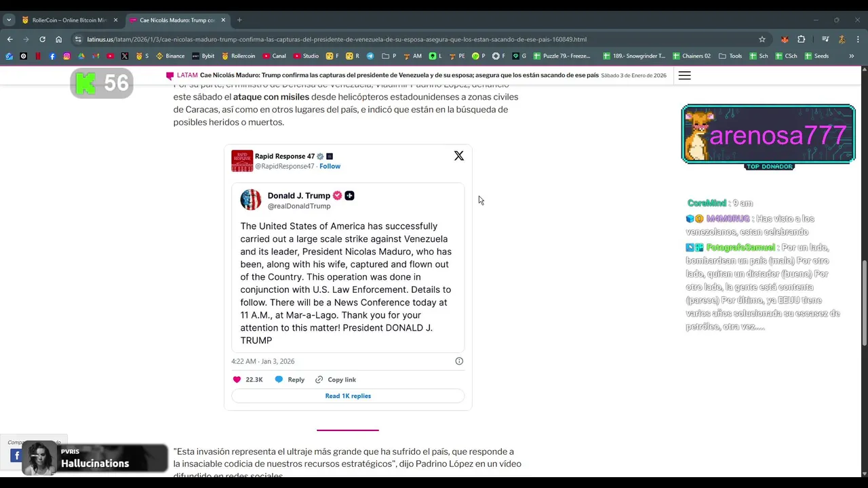868x488 pixels.
Task: Open the media control button
Action: [825, 39]
